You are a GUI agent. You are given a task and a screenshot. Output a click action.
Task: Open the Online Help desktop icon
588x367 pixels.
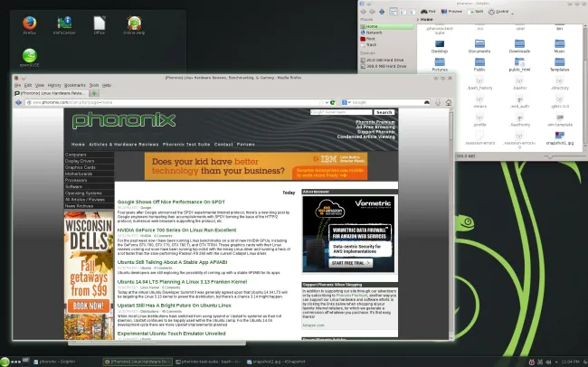click(x=134, y=24)
